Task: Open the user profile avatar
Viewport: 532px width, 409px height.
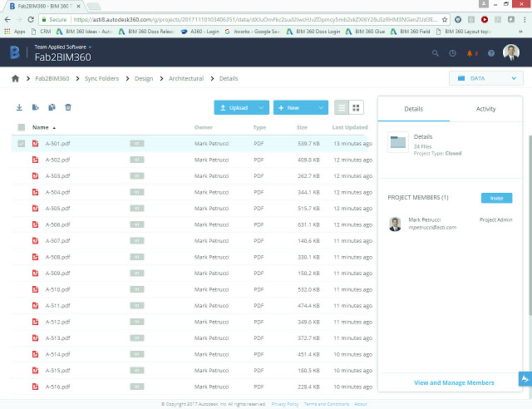Action: (511, 52)
